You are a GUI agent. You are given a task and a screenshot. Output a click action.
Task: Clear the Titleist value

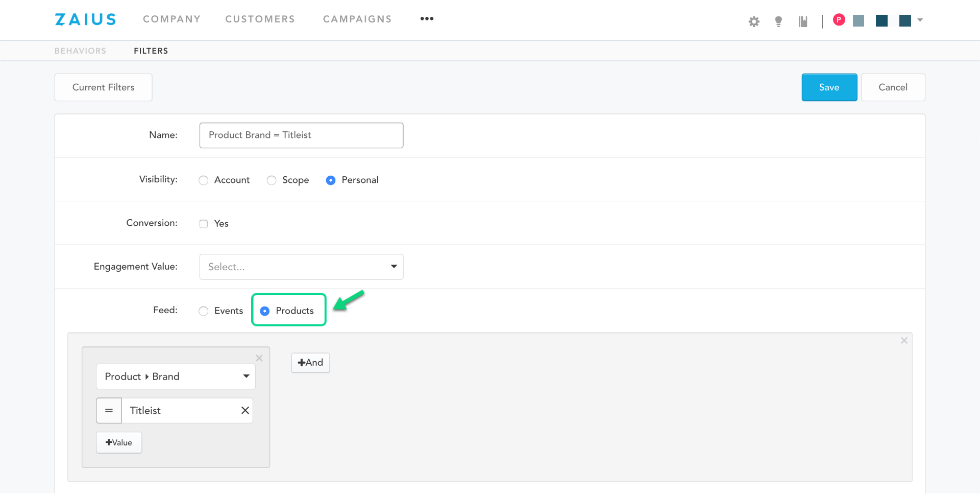click(x=245, y=411)
